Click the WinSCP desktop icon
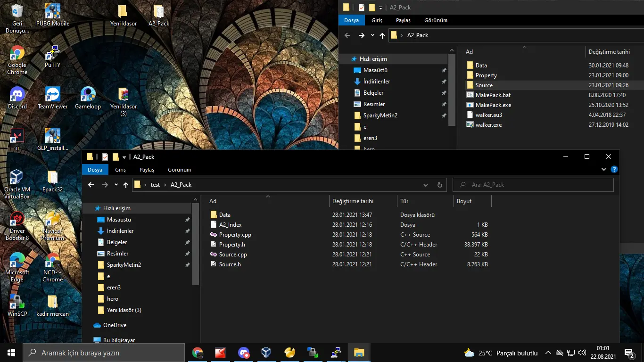Screen dimensions: 644x362 pyautogui.click(x=17, y=302)
